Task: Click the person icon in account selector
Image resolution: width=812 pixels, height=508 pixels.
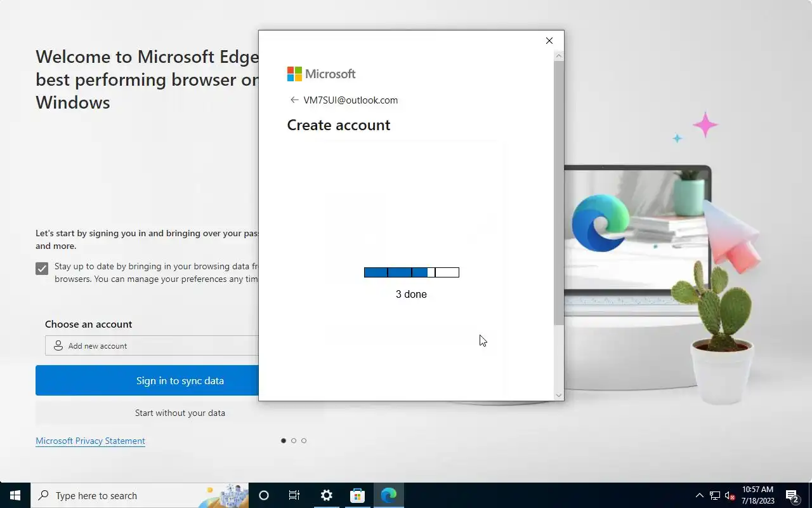Action: (58, 345)
